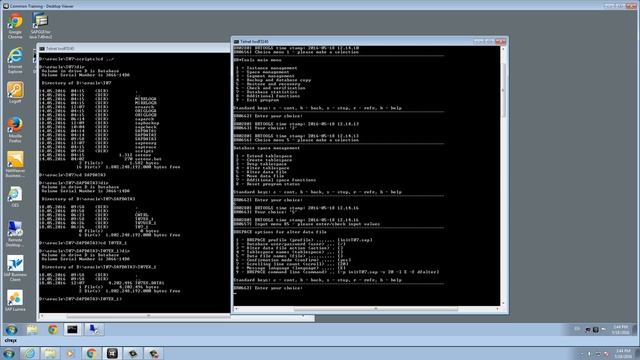Open Google Chrome desktop shortcut
Viewport: 640px width, 360px height.
(15, 25)
